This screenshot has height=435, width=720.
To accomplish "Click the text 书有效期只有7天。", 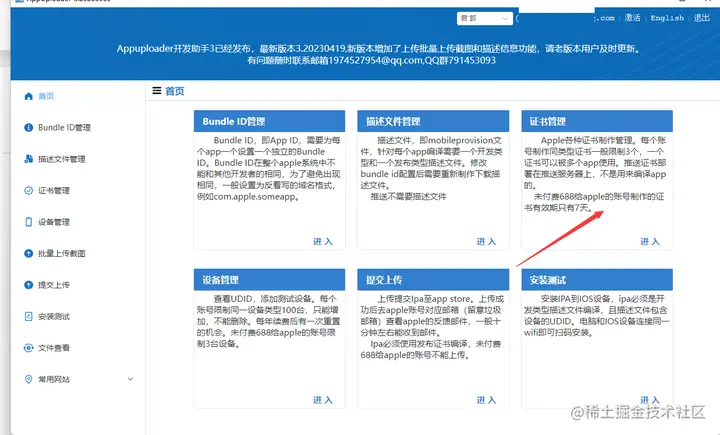I will pos(559,208).
